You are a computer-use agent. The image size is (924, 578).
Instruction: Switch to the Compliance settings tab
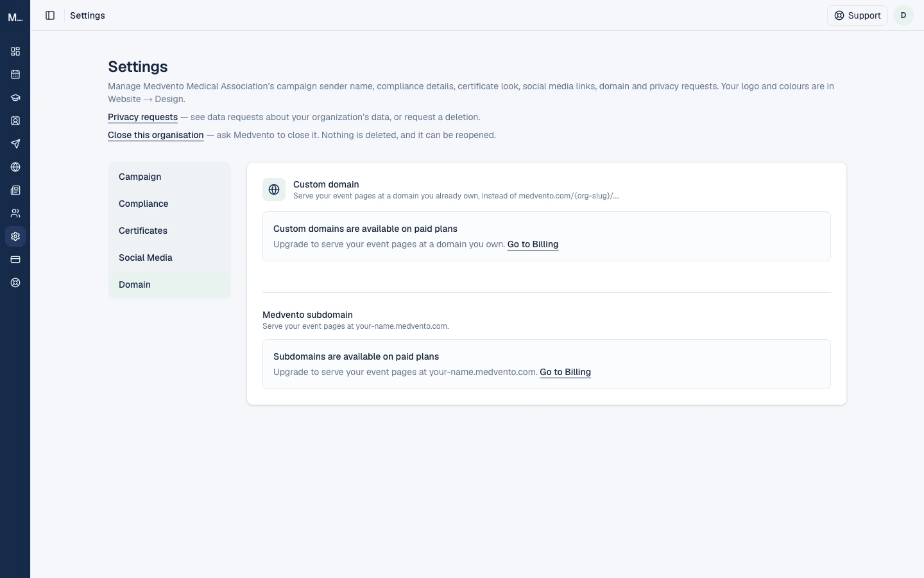click(169, 204)
